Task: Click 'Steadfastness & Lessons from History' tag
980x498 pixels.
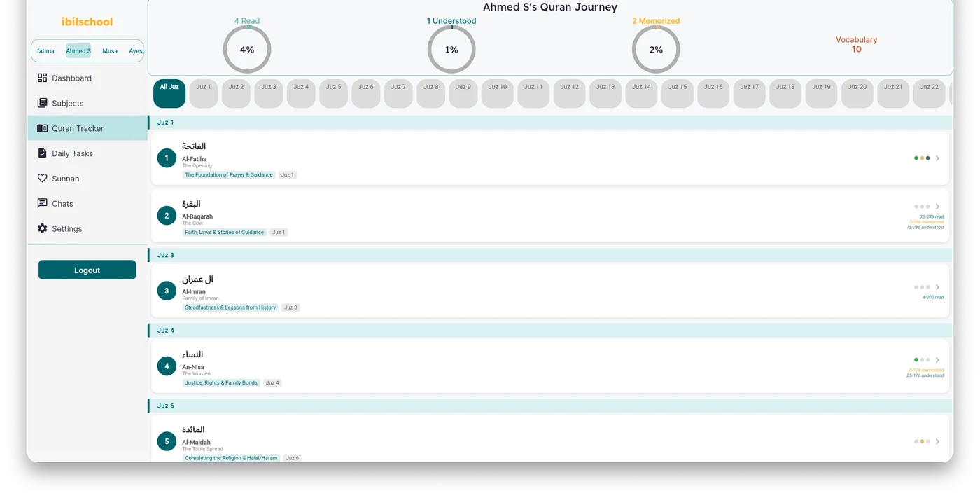Action: [x=230, y=307]
